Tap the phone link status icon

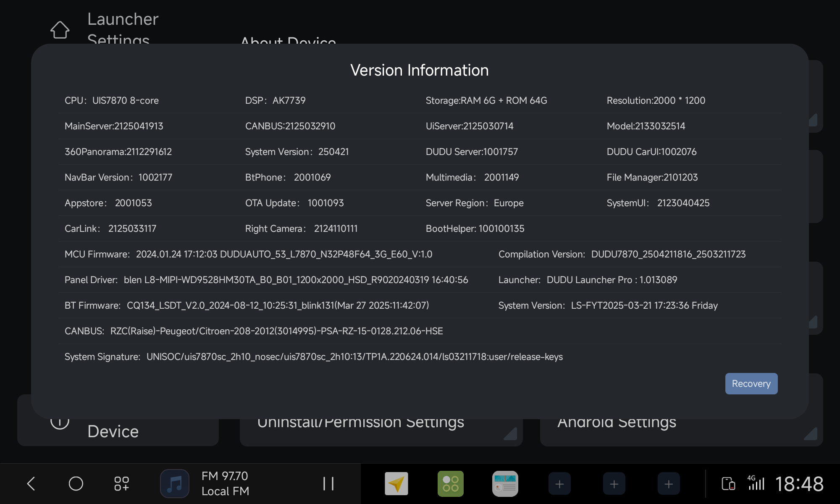pos(728,484)
